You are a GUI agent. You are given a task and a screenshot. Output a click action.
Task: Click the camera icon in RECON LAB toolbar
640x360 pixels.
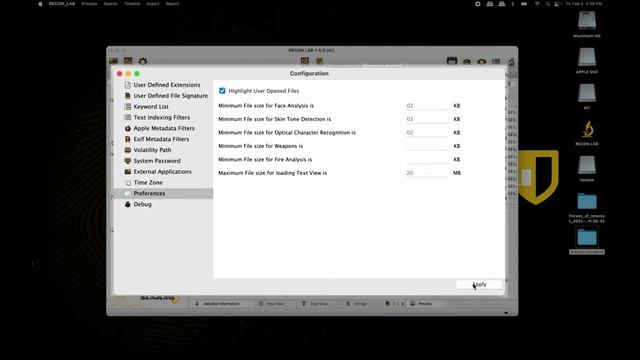467,62
